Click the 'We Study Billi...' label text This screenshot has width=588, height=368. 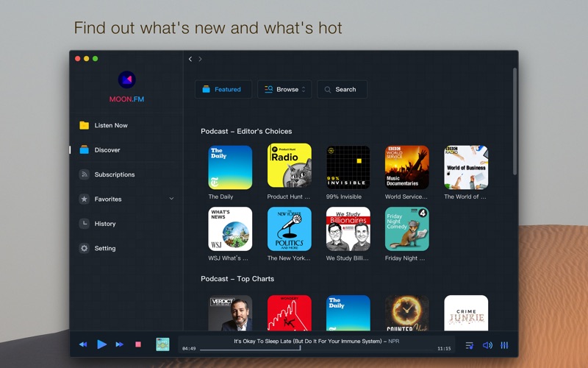[347, 258]
